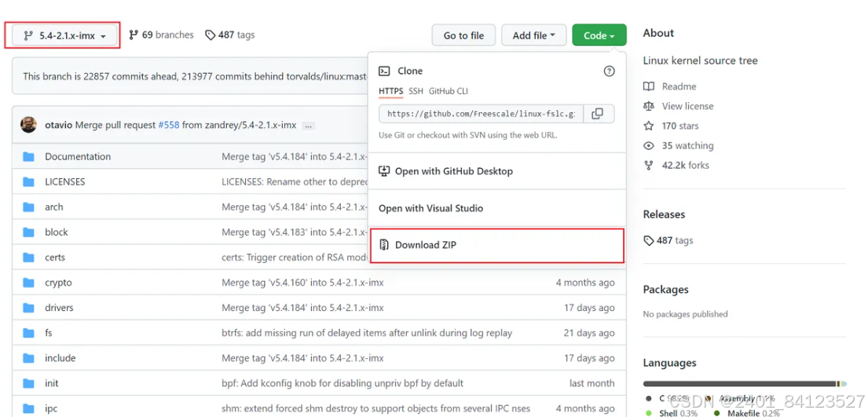Choose Open with Visual Studio
Viewport: 868px width, 417px height.
coord(430,208)
